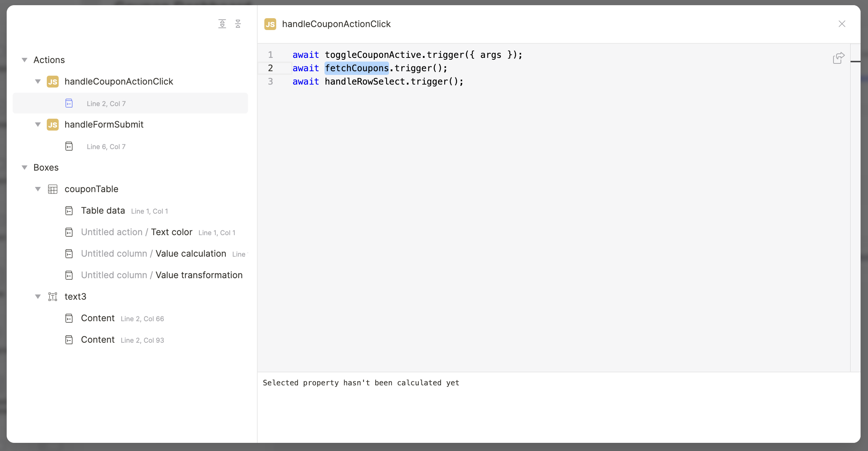Viewport: 868px width, 451px height.
Task: Click JS icon beside handleFormSubmit
Action: tap(53, 125)
